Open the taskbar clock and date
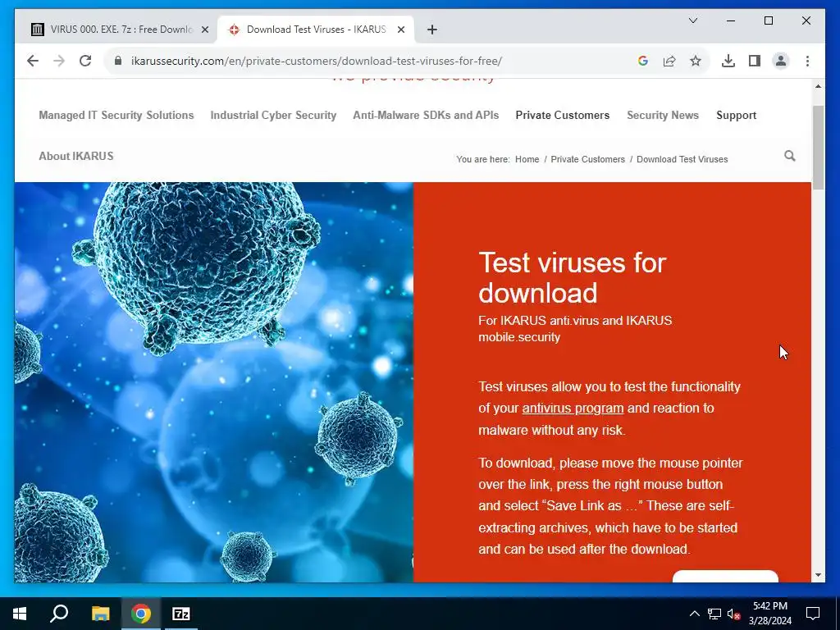840x630 pixels. pyautogui.click(x=769, y=614)
